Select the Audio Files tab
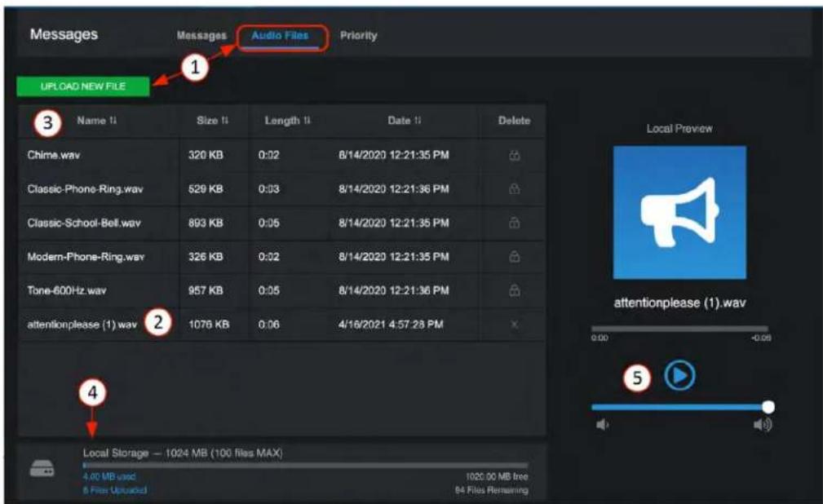823x504 pixels. tap(280, 36)
